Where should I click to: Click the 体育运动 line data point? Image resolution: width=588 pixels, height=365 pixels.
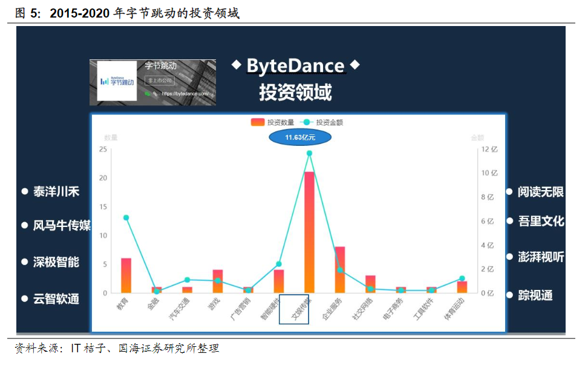[462, 278]
